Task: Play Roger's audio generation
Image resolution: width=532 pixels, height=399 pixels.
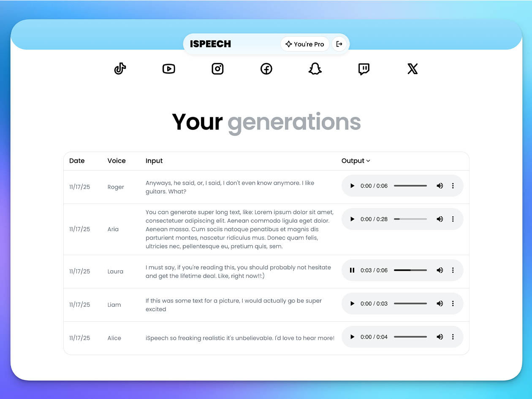Action: click(352, 186)
